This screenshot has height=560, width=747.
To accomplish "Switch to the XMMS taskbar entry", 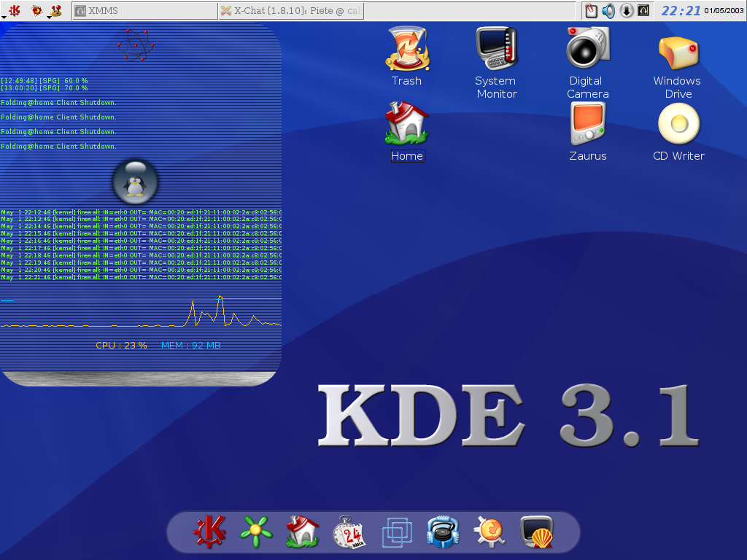I will 145,10.
